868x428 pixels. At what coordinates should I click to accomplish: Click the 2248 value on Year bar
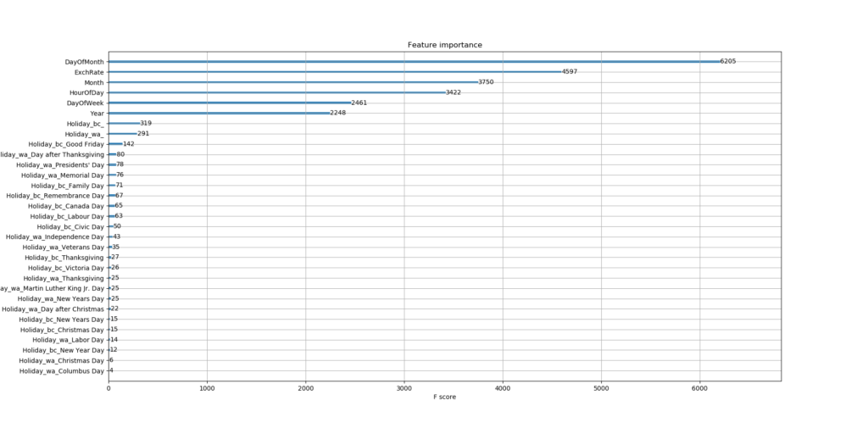click(x=337, y=113)
